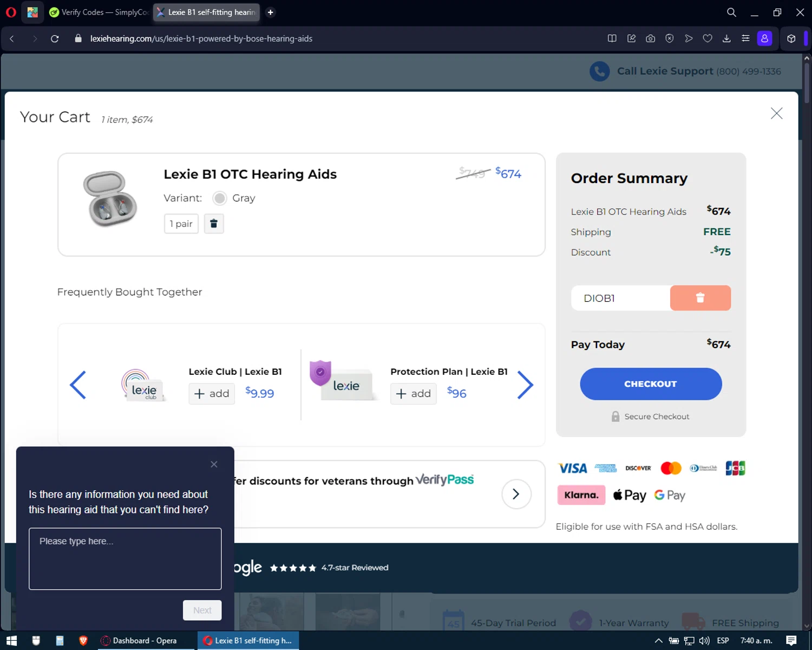Image resolution: width=812 pixels, height=650 pixels.
Task: Close the Your Cart panel
Action: point(776,113)
